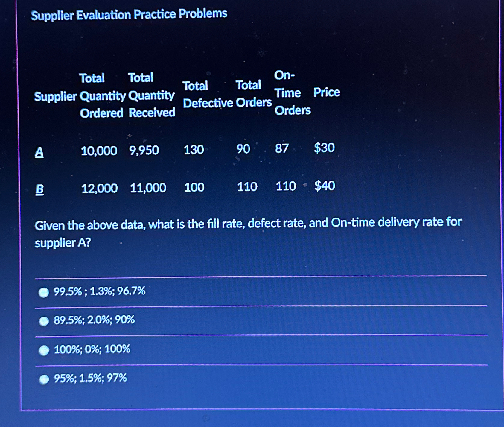The image size is (504, 427).
Task: Click the Price column header
Action: point(327,93)
